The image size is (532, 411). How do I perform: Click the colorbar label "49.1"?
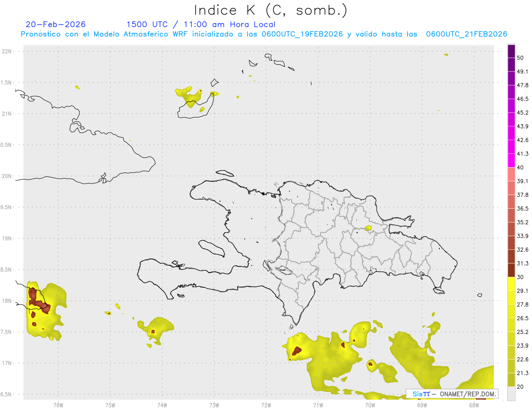(x=523, y=72)
